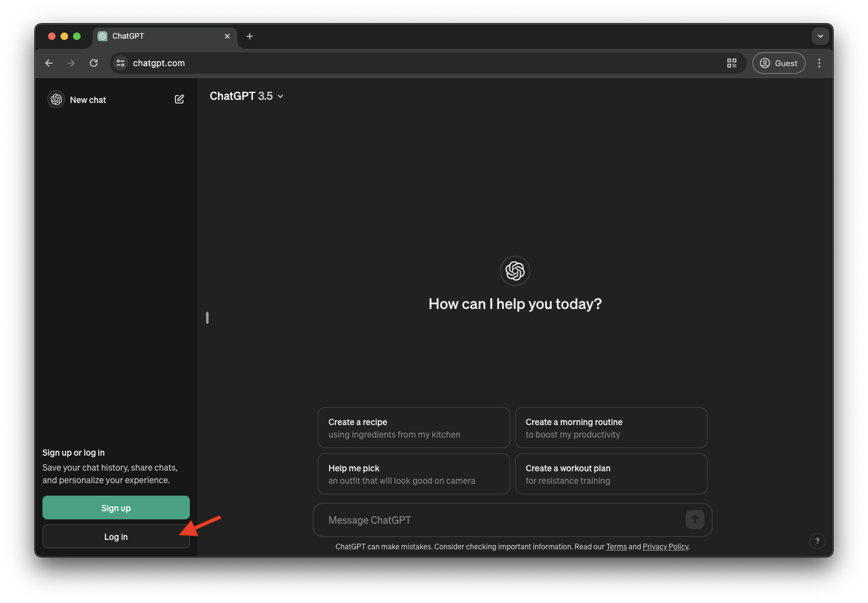Choose the Create a recipe suggestion
Viewport: 868px width, 603px height.
click(x=414, y=428)
